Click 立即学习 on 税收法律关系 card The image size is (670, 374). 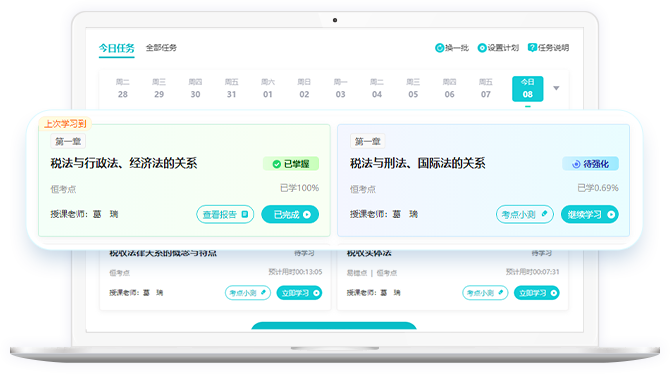(299, 293)
